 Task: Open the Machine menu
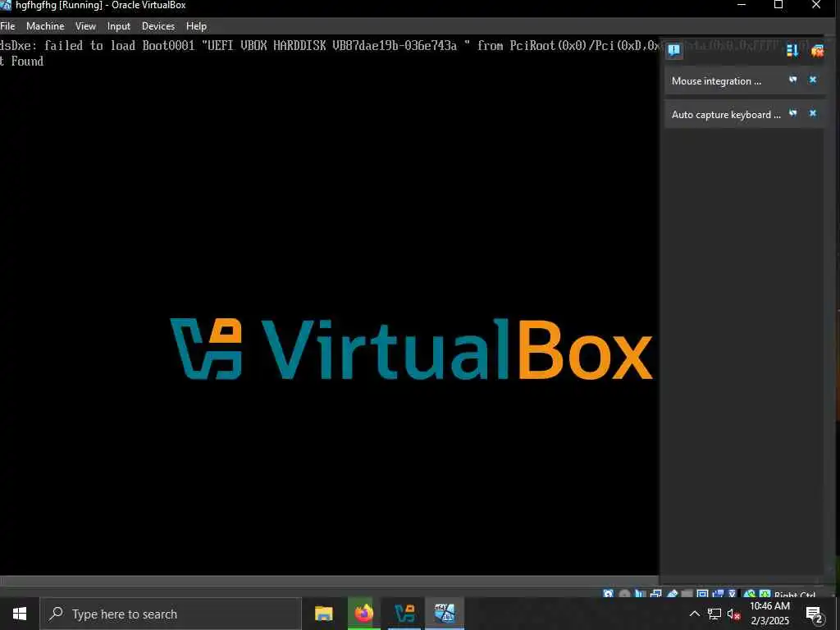(x=45, y=25)
